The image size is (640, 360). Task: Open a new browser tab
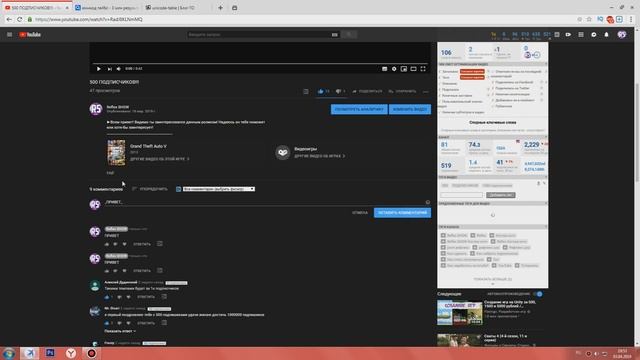click(x=220, y=8)
